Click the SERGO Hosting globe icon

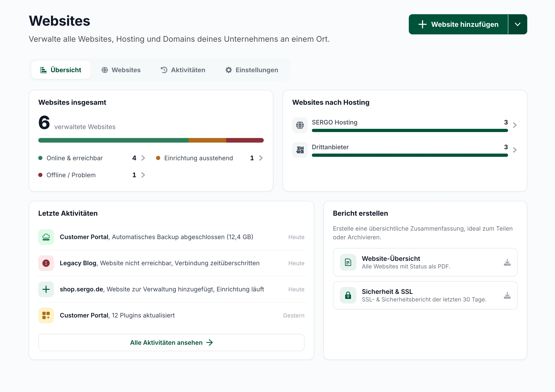(x=300, y=125)
